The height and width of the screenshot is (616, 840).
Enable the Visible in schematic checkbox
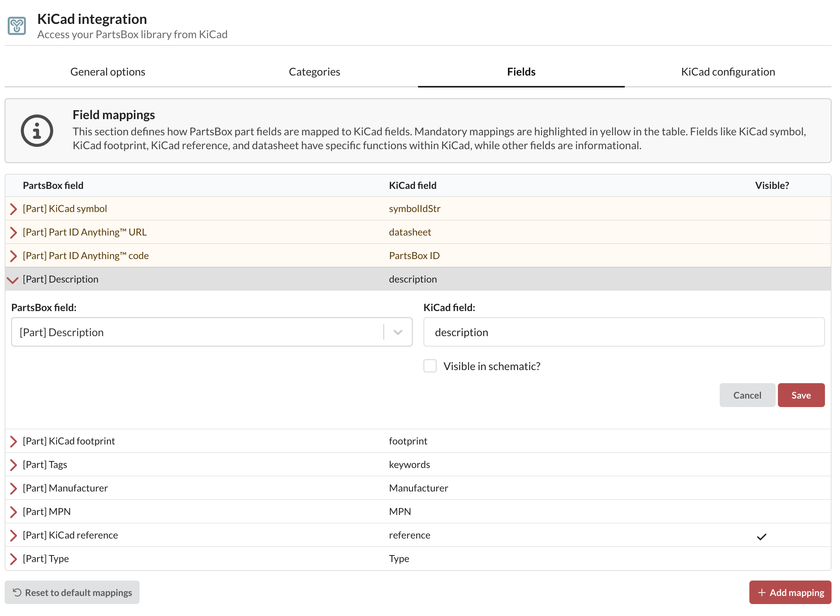point(430,366)
